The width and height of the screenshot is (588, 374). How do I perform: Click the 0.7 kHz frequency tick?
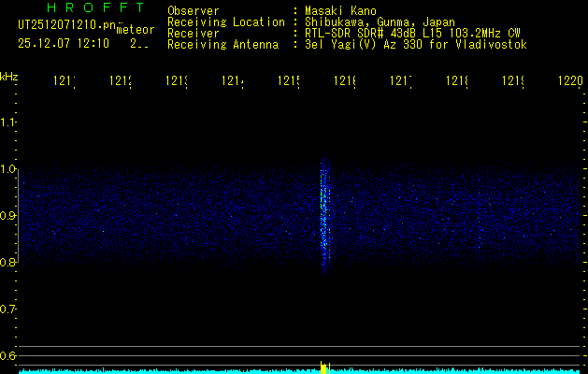pyautogui.click(x=8, y=309)
